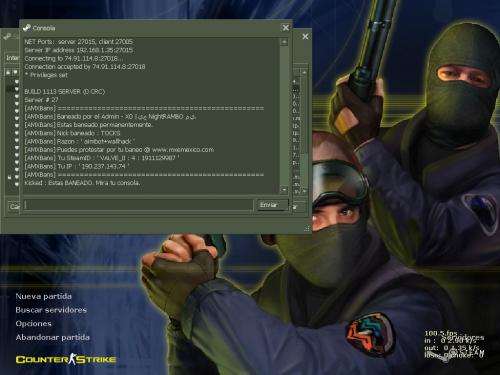Click the server list scroll-up arrow
The width and height of the screenshot is (500, 375).
[x=304, y=72]
